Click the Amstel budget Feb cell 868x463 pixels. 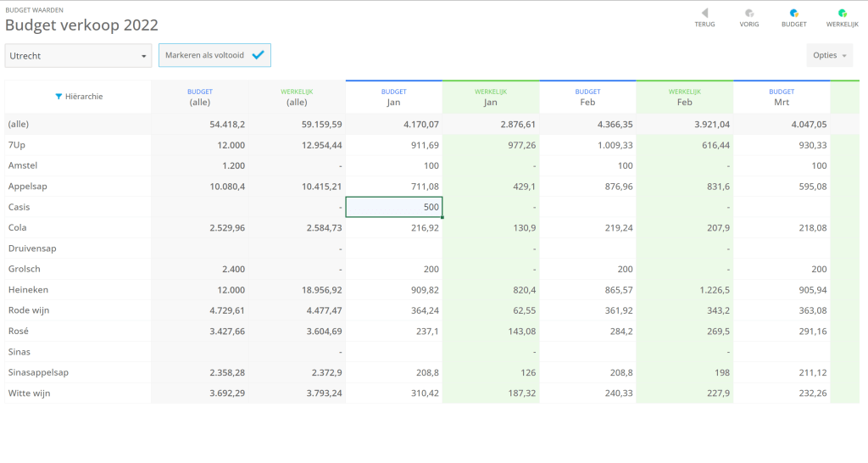[587, 165]
